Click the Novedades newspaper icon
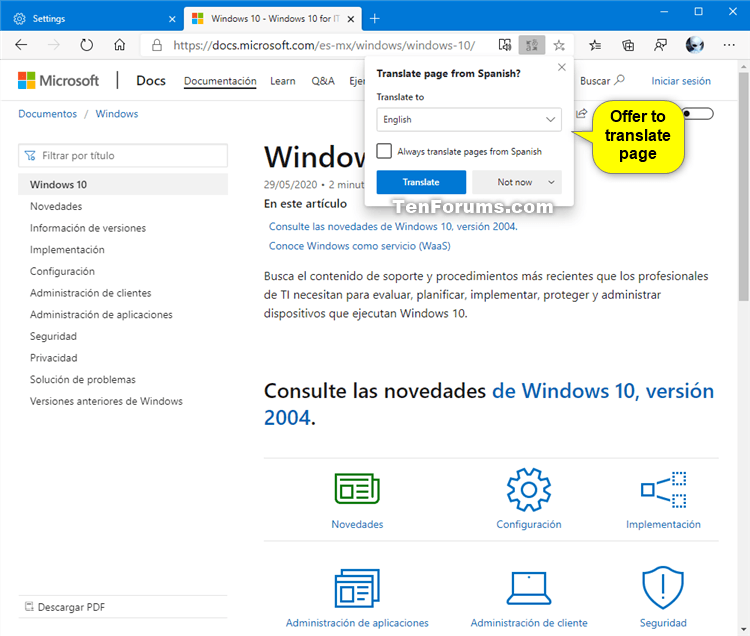 tap(357, 488)
